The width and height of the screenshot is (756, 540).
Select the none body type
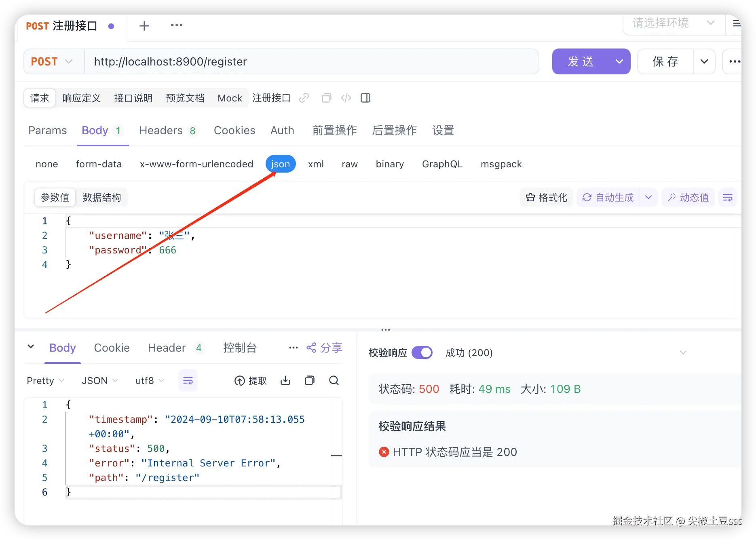47,164
